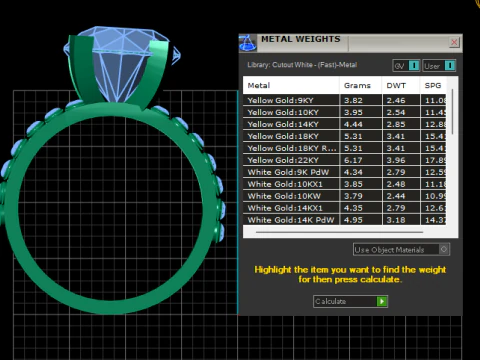Screen dimensions: 480x360
Task: Click the DWT column header
Action: (401, 85)
